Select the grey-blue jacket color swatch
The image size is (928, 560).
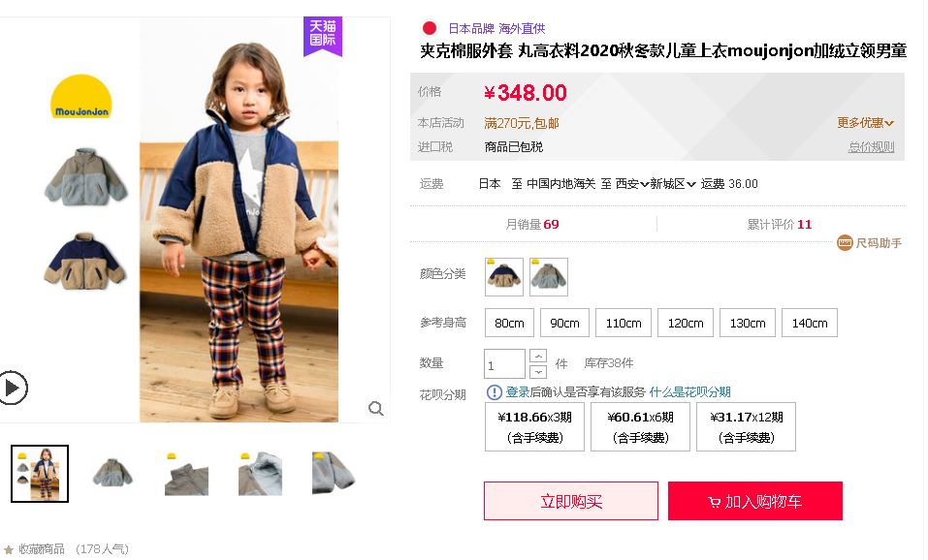click(549, 277)
